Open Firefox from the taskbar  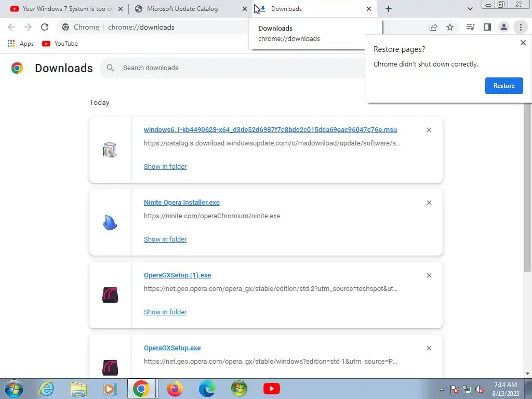(x=175, y=389)
